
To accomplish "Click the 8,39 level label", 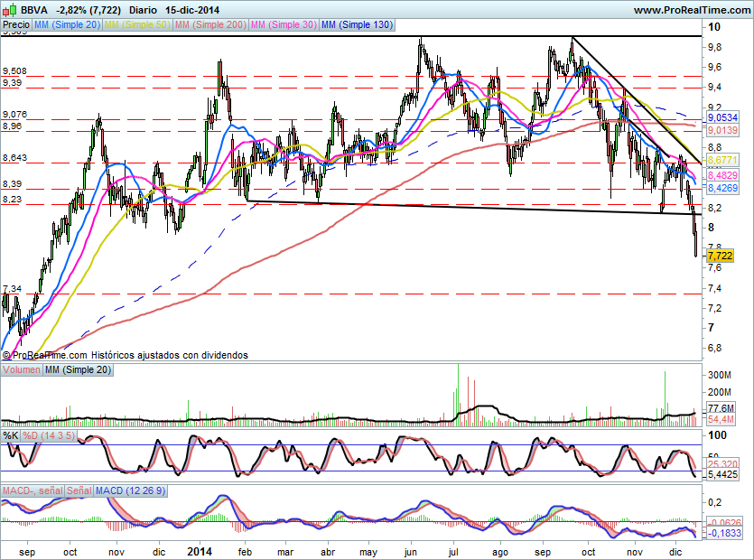I will pos(12,183).
